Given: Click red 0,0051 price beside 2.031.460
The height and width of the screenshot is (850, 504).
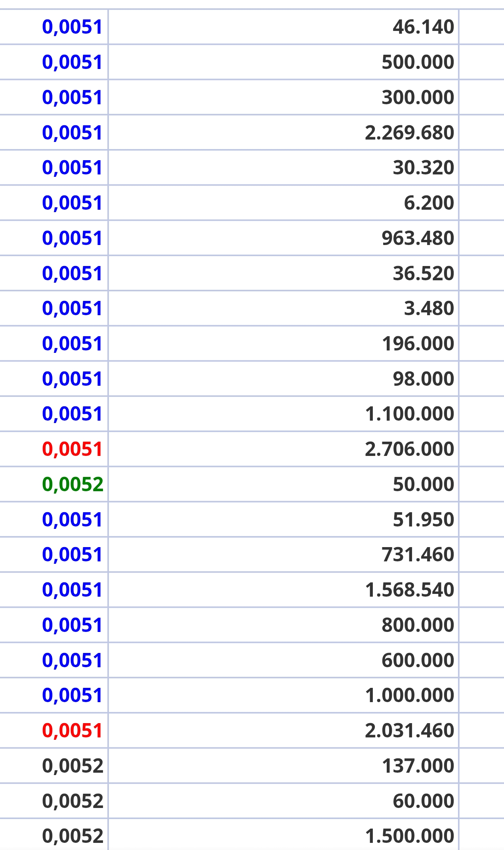Looking at the screenshot, I should 72,731.
